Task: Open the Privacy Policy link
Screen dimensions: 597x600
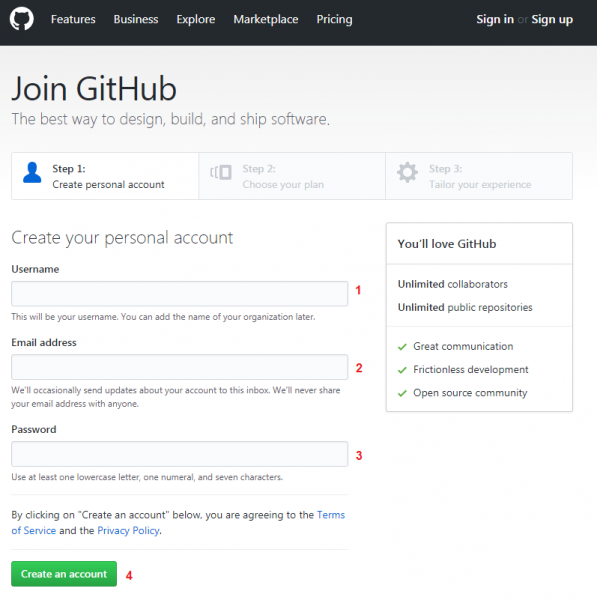Action: (129, 531)
